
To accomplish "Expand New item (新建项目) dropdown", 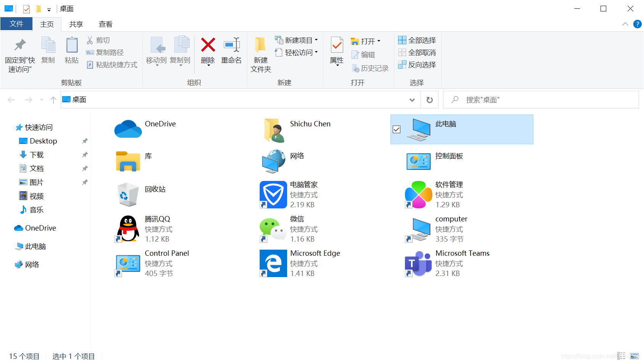I will (x=316, y=40).
